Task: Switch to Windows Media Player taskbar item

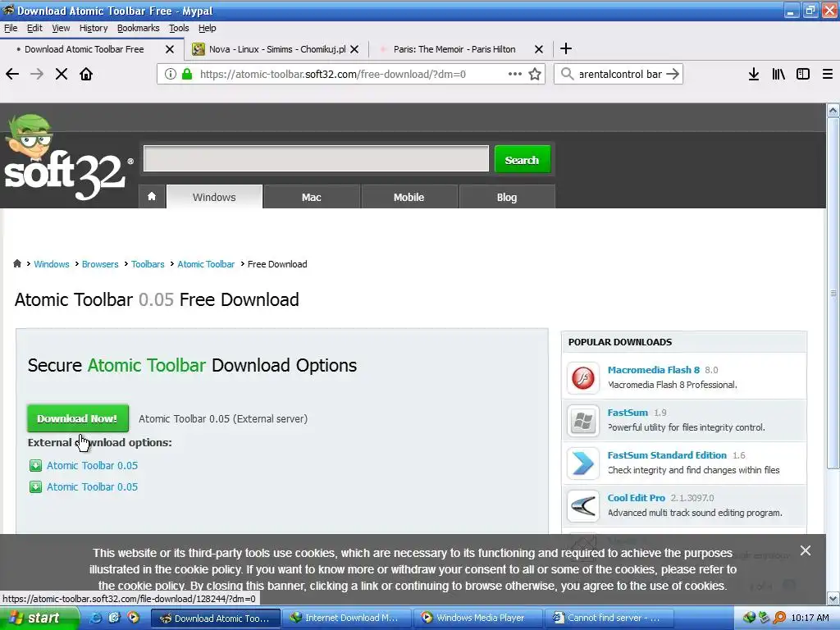Action: [478, 618]
